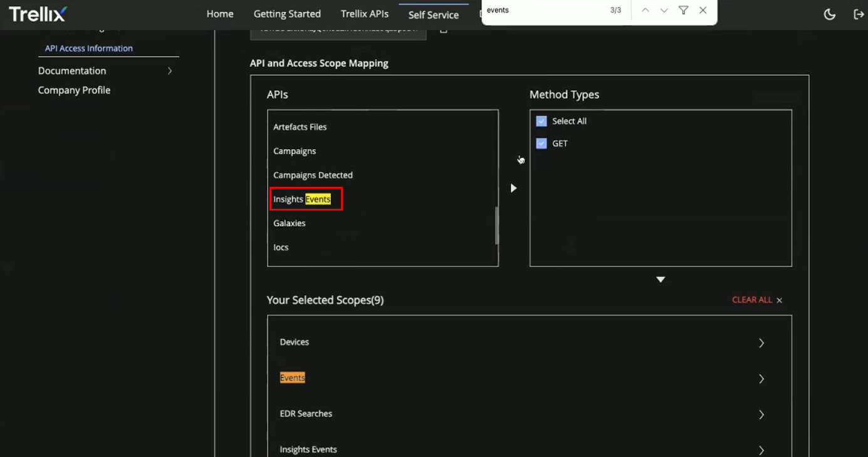Close the find bar
The height and width of the screenshot is (457, 868).
[x=703, y=11]
